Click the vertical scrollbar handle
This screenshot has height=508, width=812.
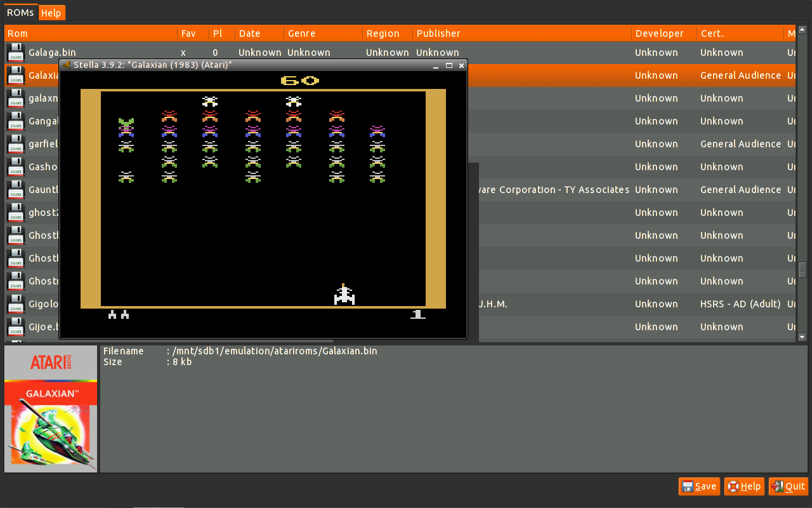[802, 269]
